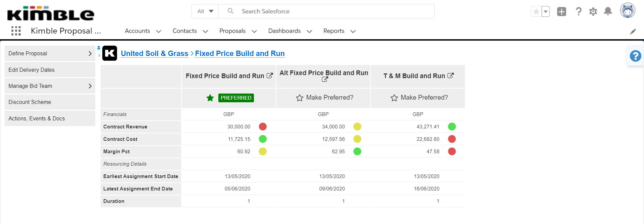The width and height of the screenshot is (644, 224).
Task: Open United Soil & Grass link
Action: [x=154, y=54]
